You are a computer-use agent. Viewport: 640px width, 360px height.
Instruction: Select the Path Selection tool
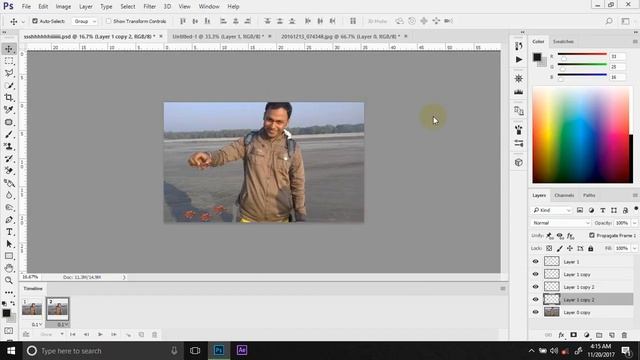click(x=9, y=244)
